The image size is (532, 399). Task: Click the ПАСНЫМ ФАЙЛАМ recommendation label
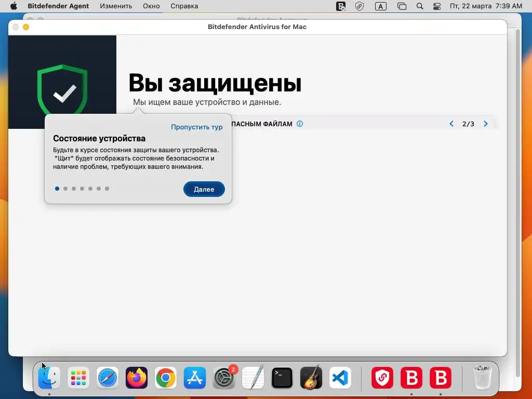[x=262, y=124]
